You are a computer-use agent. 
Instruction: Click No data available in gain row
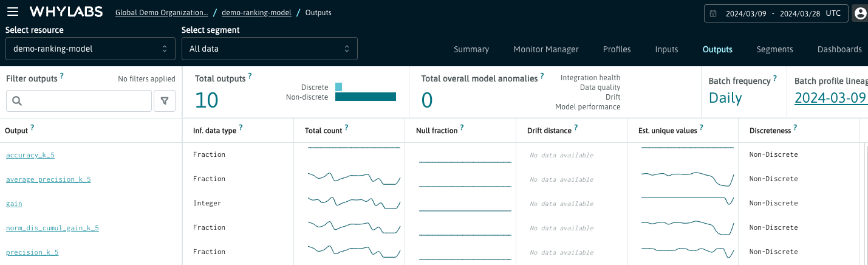pyautogui.click(x=561, y=204)
